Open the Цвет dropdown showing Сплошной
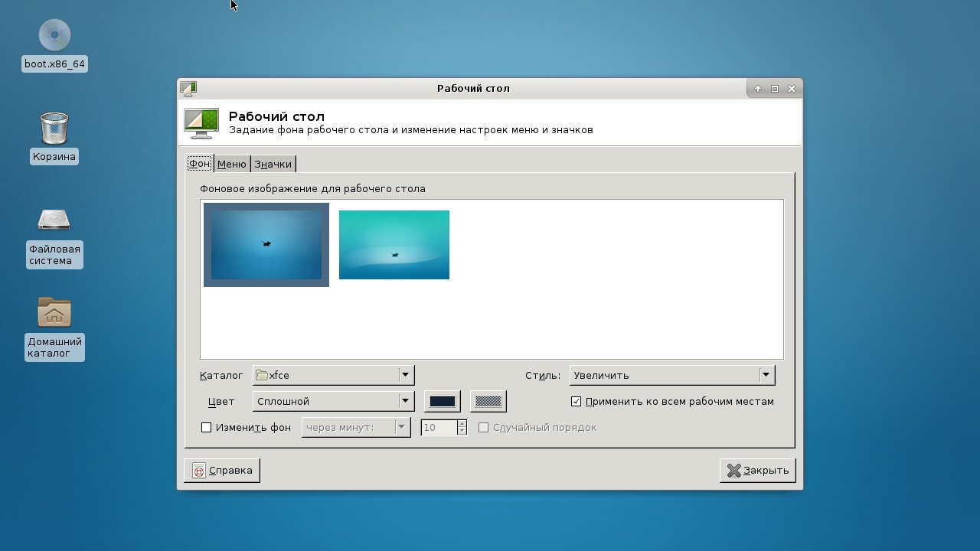Screen dimensions: 980x551 [x=334, y=401]
